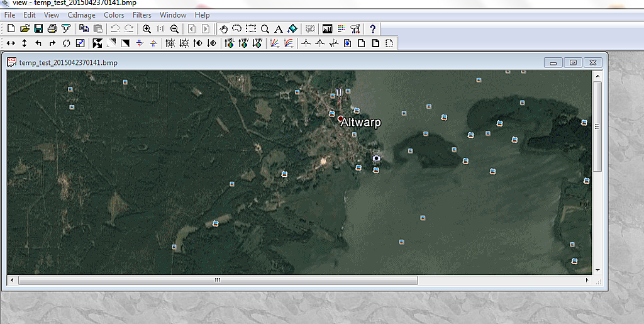Click the Altwarp place label on map
Screen dimensions: 644x324
[360, 123]
